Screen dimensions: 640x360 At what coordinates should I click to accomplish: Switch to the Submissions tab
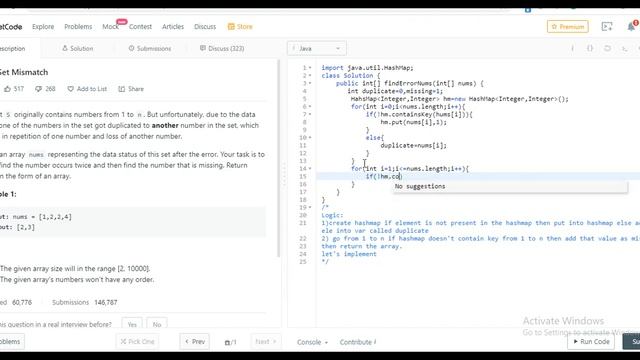(x=149, y=48)
